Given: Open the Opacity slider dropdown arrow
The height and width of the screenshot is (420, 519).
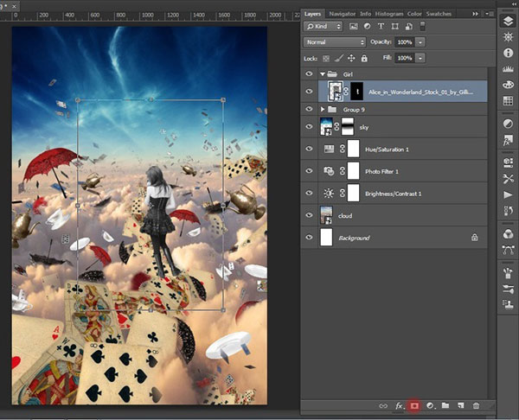Looking at the screenshot, I should point(420,42).
